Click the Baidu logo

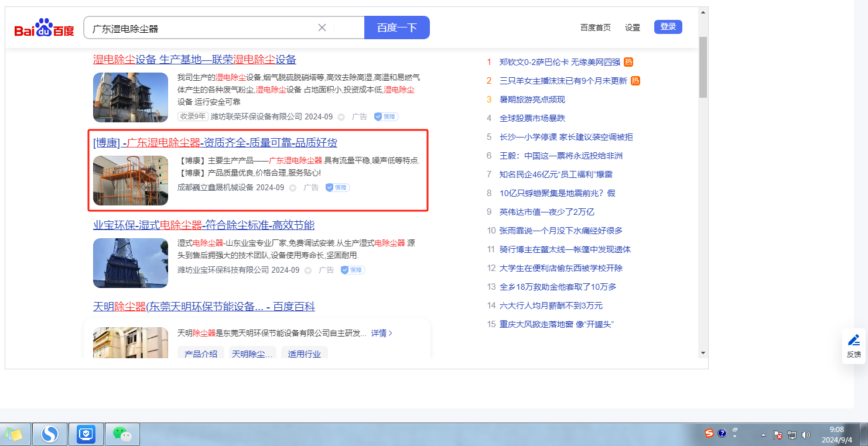(x=45, y=28)
